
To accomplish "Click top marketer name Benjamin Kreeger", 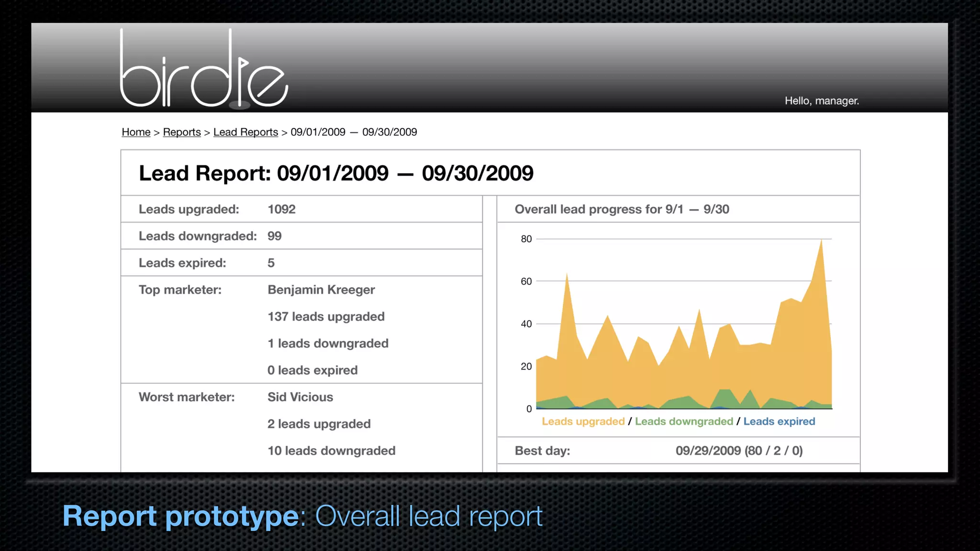I will [x=321, y=290].
